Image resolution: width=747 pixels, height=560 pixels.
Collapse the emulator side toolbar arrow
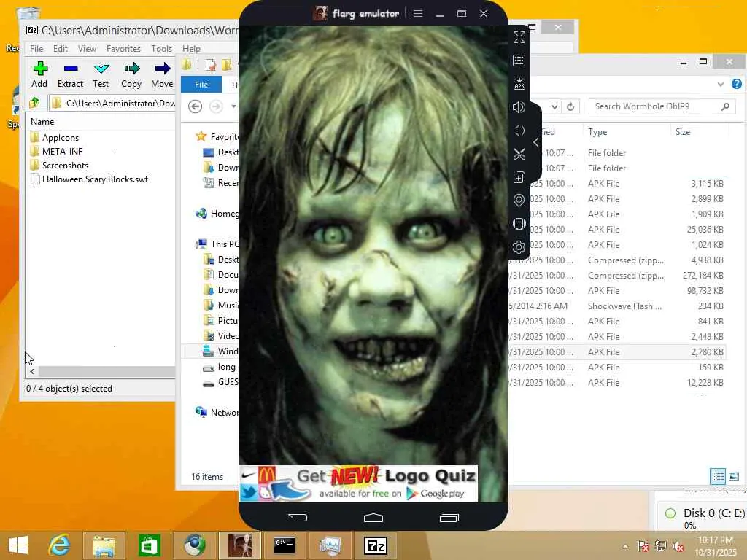pos(536,142)
